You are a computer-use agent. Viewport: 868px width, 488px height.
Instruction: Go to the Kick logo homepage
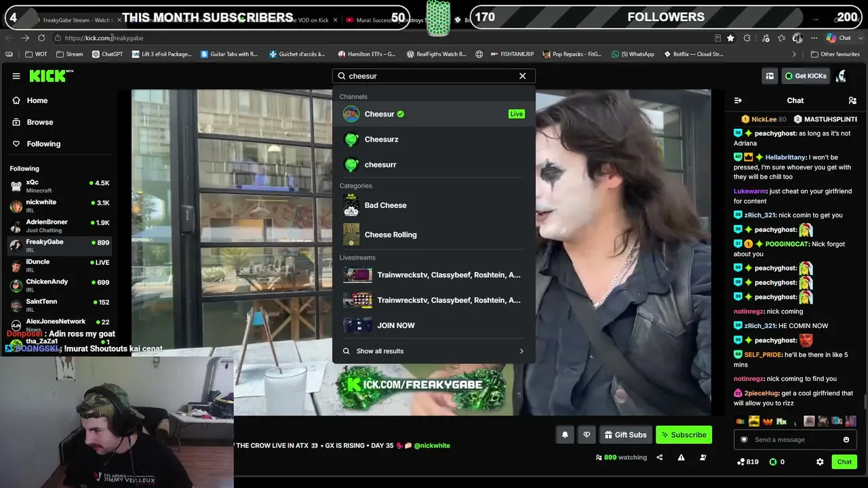pos(51,76)
